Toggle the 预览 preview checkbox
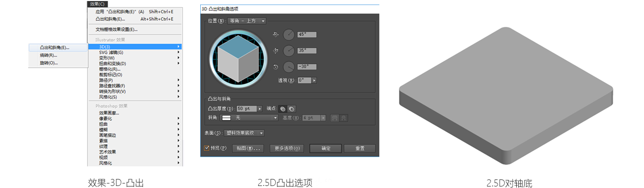Image resolution: width=644 pixels, height=188 pixels. click(x=207, y=148)
